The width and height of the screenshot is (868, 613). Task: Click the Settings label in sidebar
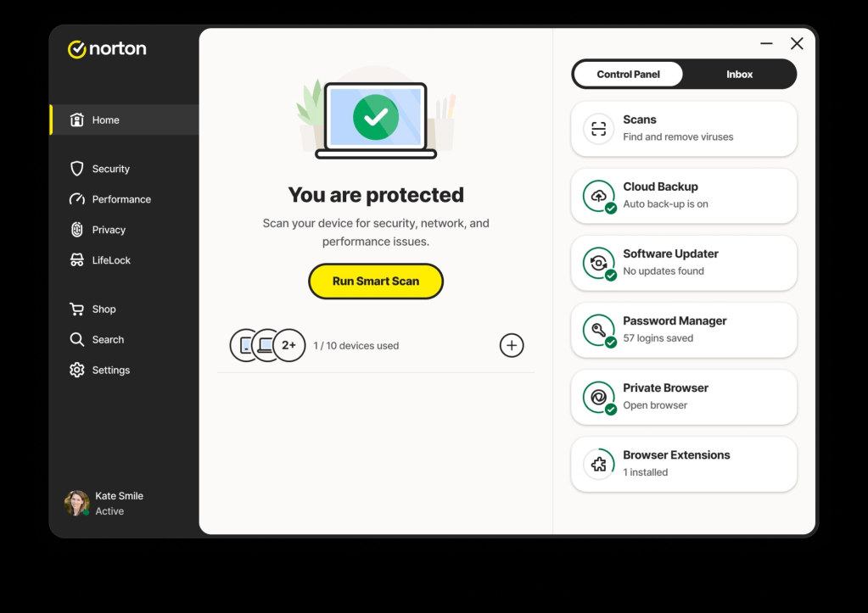(110, 371)
